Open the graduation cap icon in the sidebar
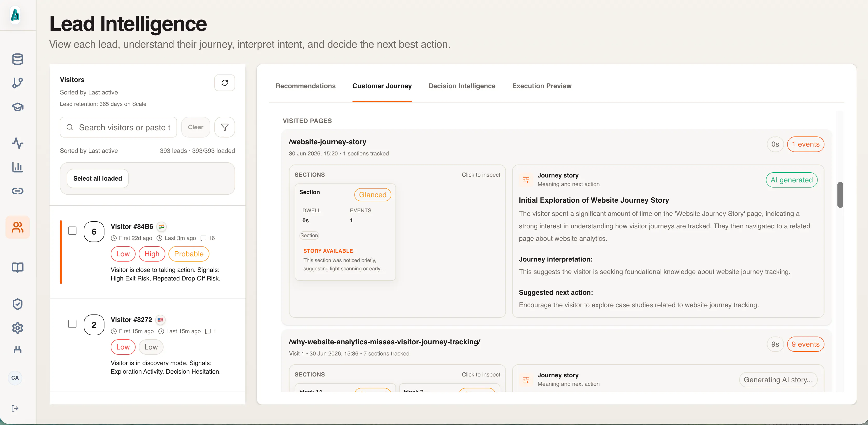868x425 pixels. [18, 107]
